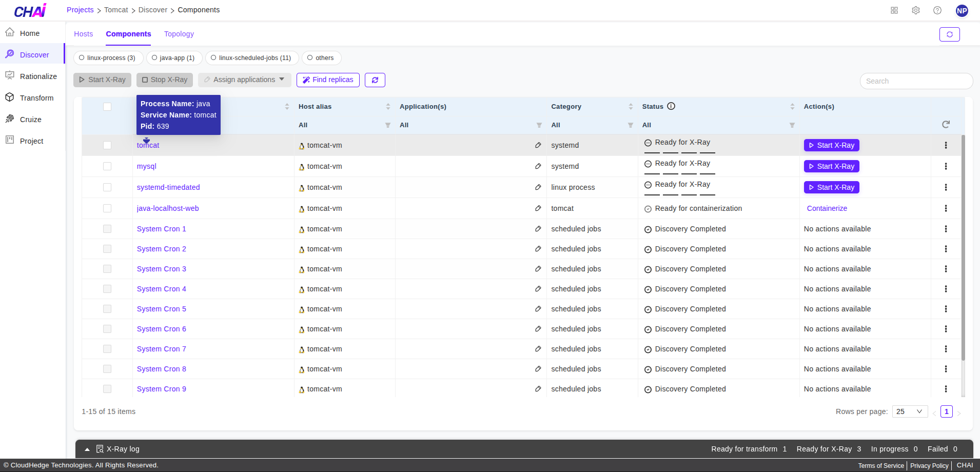Screen dimensions: 980x472
Task: Tick the checkbox for systemd-timedated
Action: tap(107, 187)
